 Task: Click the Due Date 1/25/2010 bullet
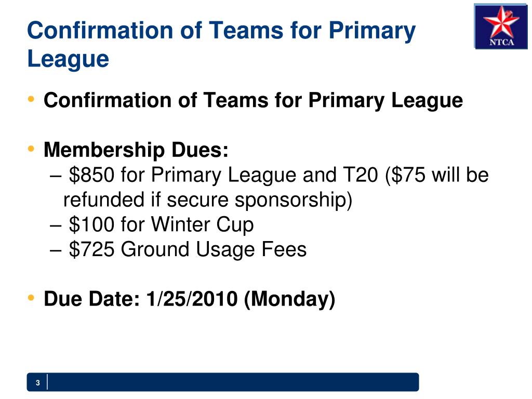(189, 299)
